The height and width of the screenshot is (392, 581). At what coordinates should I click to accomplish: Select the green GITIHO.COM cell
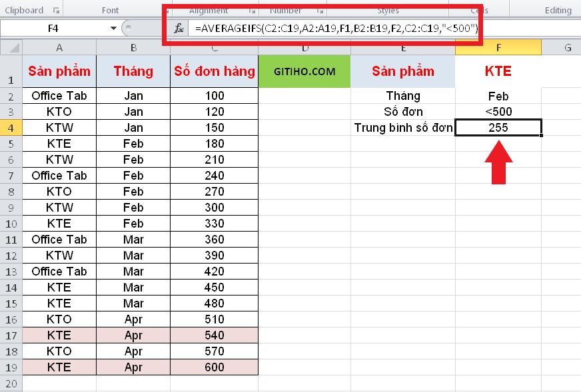303,71
